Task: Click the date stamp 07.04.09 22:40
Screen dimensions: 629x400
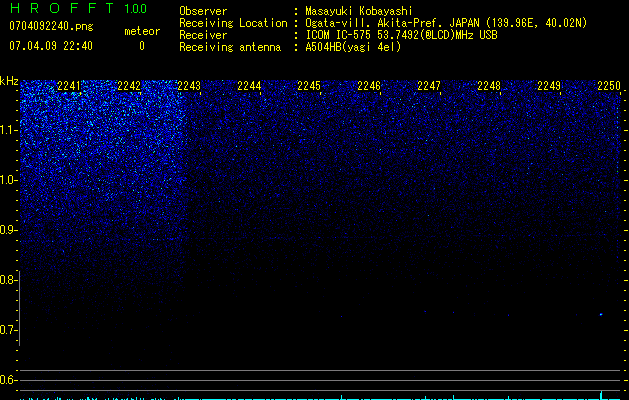Action: 51,46
